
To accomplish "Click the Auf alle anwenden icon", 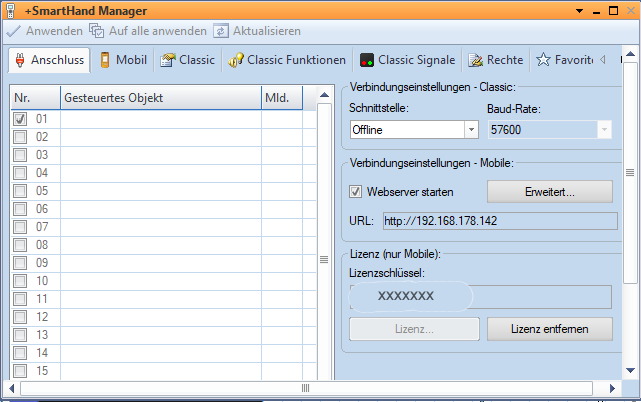I will pos(96,31).
